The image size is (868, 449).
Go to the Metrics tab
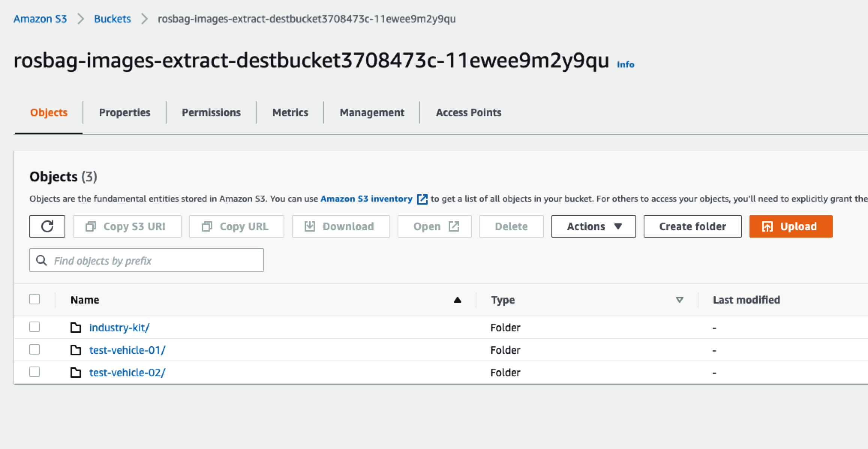click(290, 112)
